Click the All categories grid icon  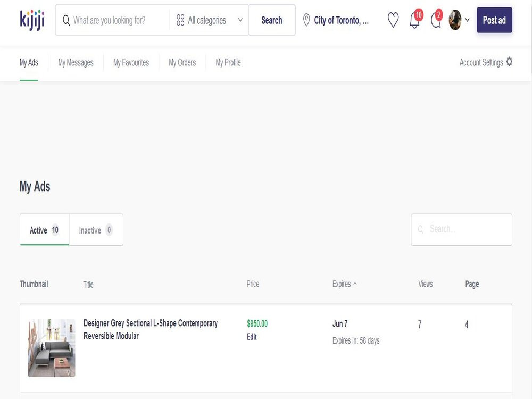180,20
